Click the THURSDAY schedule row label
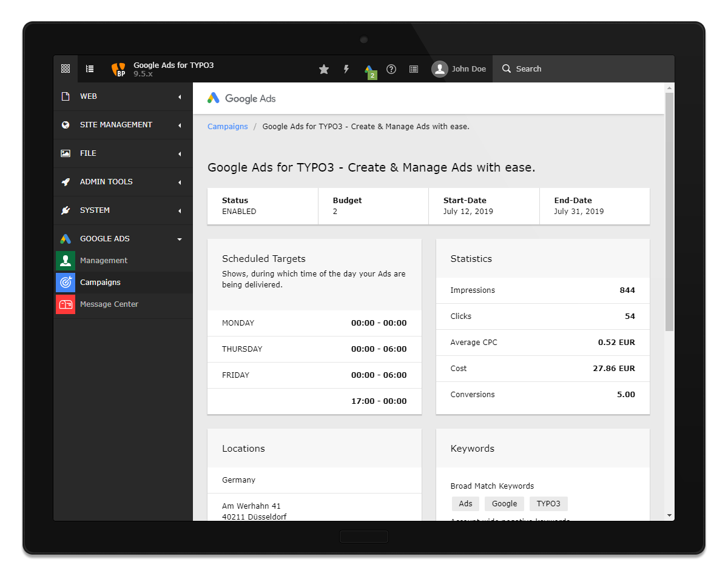Screen dimensions: 728x576 (242, 349)
